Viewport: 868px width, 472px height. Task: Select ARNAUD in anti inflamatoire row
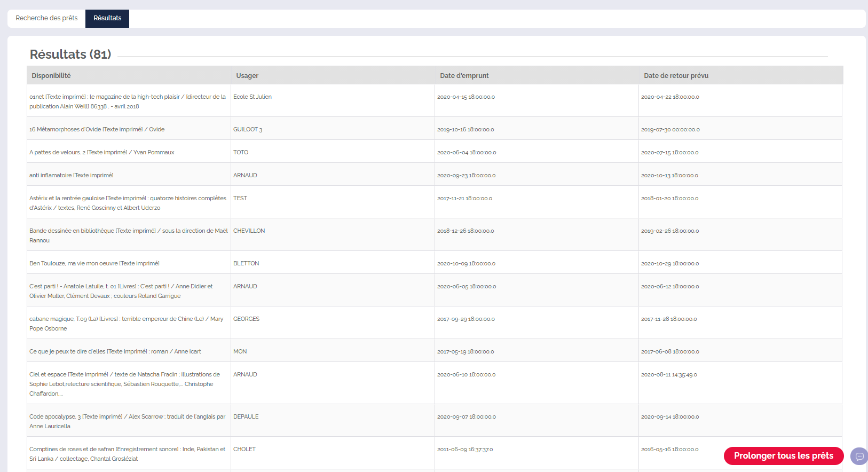(245, 175)
